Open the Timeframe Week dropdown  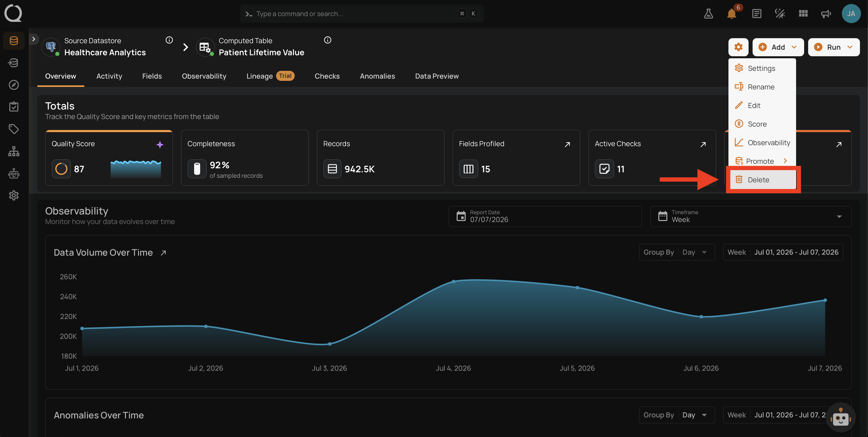(750, 216)
